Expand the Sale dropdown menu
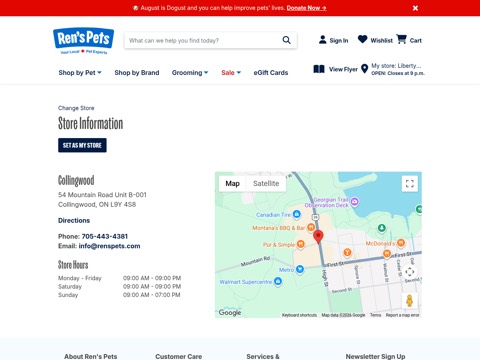480x360 pixels. click(231, 73)
